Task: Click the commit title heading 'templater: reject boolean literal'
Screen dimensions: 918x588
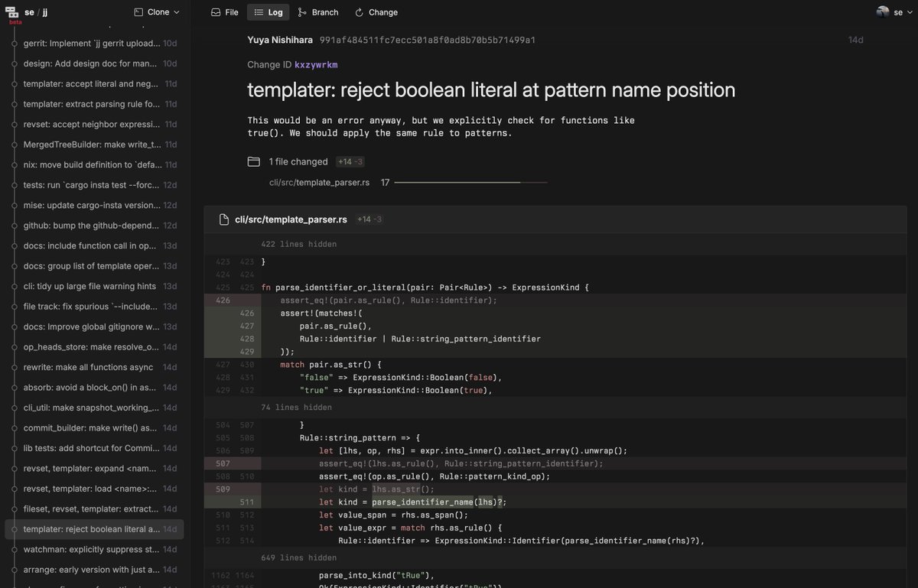Action: pyautogui.click(x=491, y=90)
